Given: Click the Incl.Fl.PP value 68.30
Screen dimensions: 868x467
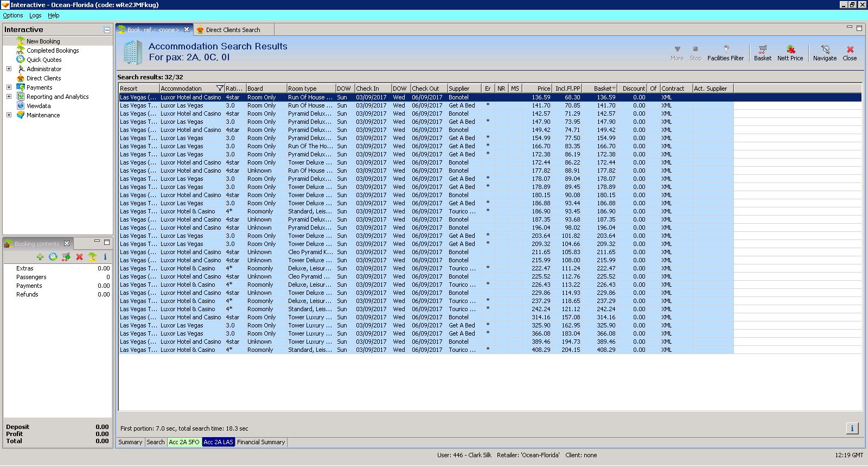Looking at the screenshot, I should (x=572, y=97).
